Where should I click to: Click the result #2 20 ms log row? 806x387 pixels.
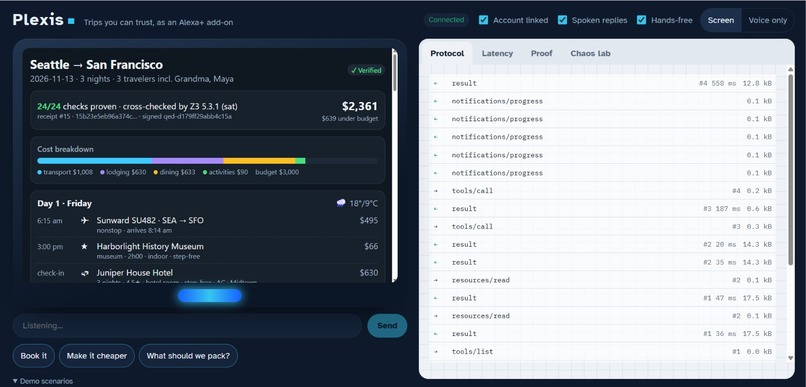pyautogui.click(x=602, y=245)
